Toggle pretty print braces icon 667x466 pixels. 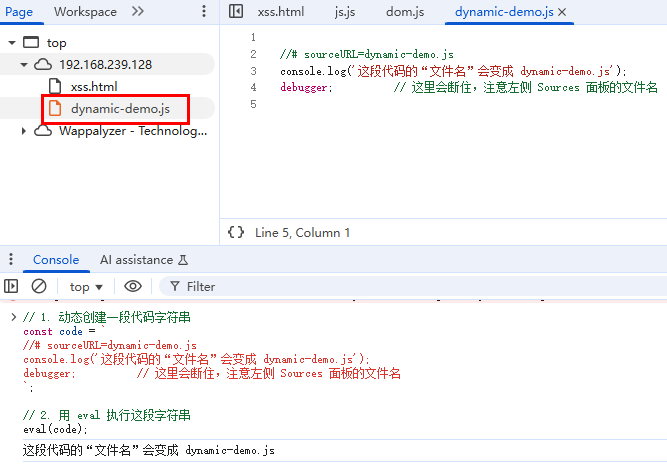(236, 232)
